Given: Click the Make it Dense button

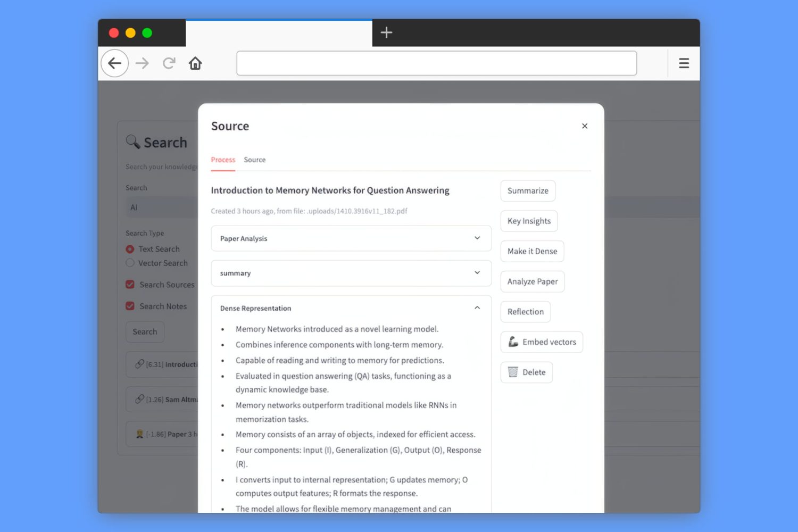Looking at the screenshot, I should click(x=532, y=251).
